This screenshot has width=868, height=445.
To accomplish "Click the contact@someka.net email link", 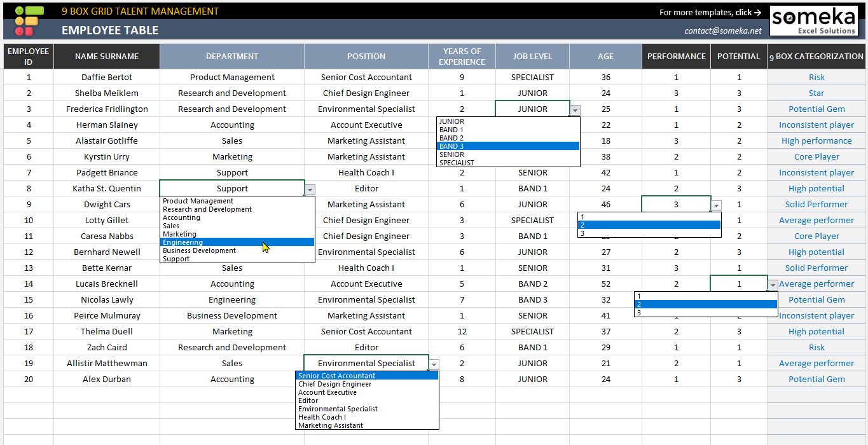I will 722,31.
